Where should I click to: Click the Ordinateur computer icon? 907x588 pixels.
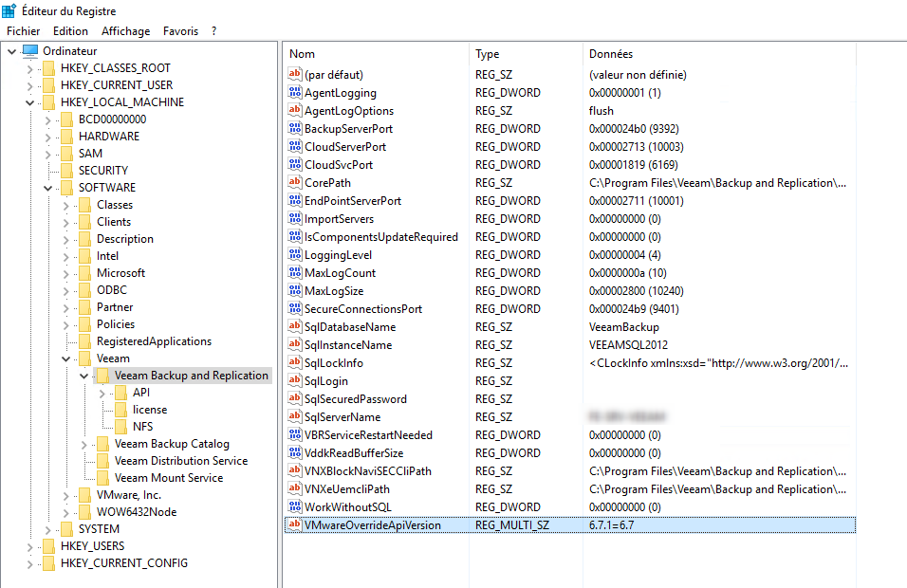[30, 51]
